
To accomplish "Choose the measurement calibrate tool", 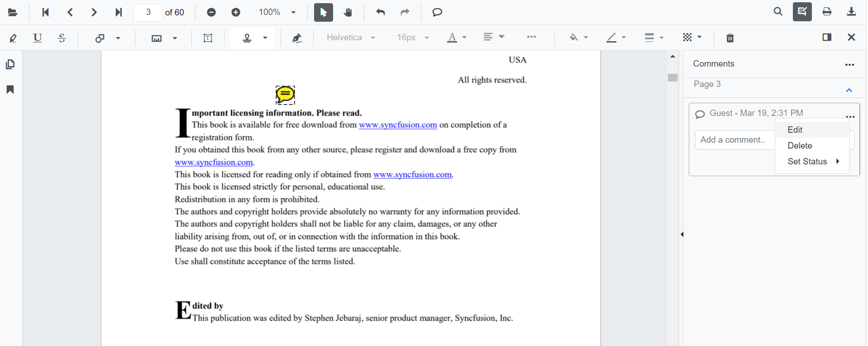I will pyautogui.click(x=157, y=38).
